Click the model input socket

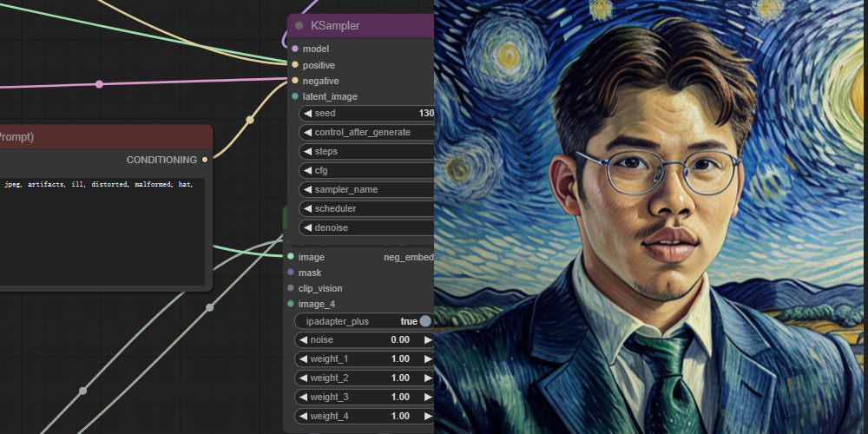295,49
